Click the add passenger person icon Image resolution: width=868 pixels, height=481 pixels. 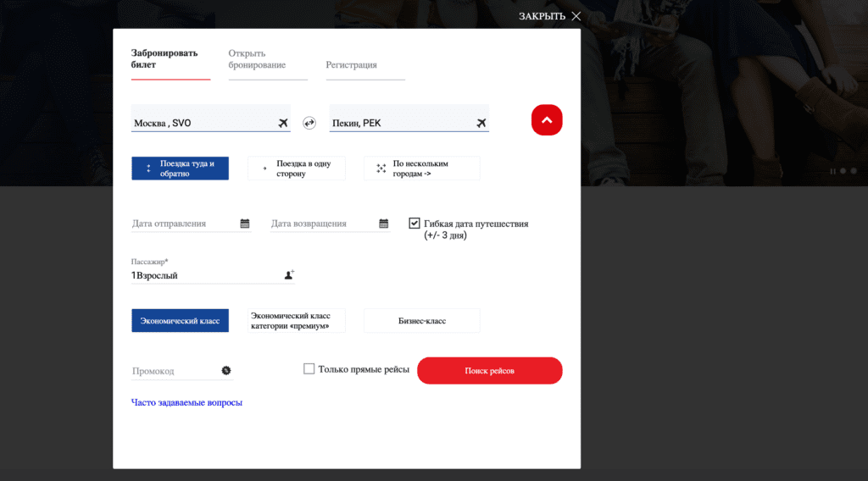click(x=289, y=274)
